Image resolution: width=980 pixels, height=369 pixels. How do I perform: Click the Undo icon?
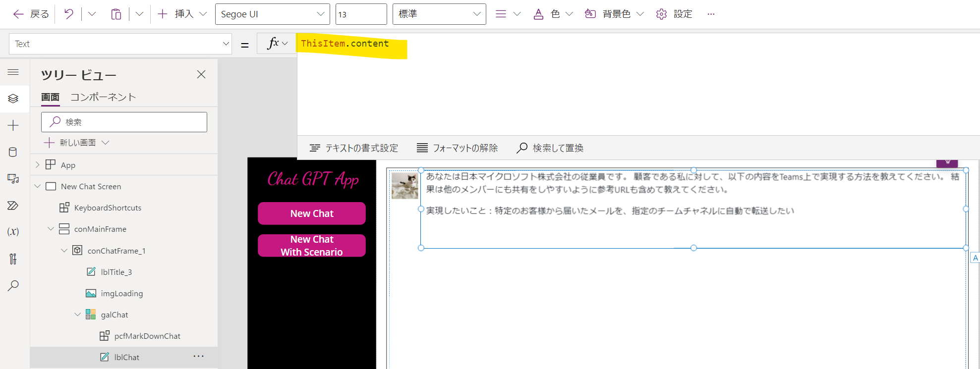[x=69, y=14]
